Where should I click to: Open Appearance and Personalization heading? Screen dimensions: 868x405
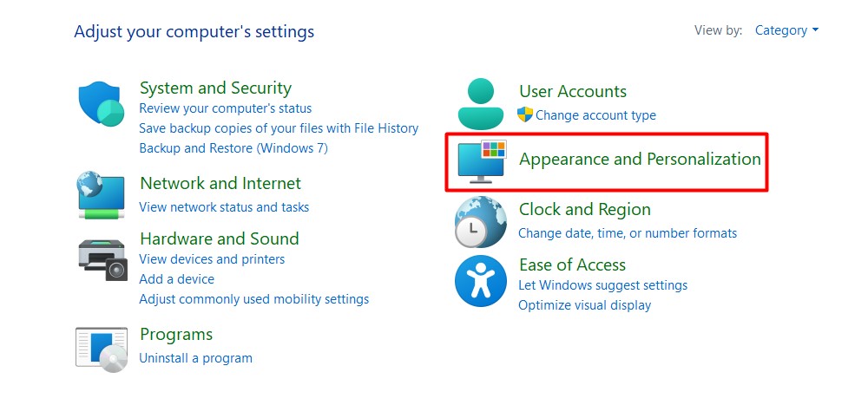pos(640,159)
